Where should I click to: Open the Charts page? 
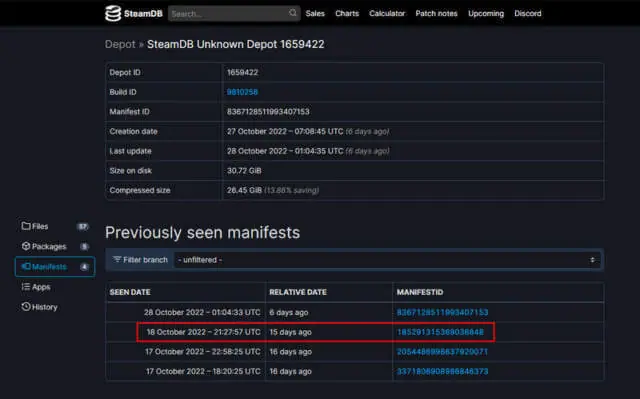pyautogui.click(x=347, y=13)
